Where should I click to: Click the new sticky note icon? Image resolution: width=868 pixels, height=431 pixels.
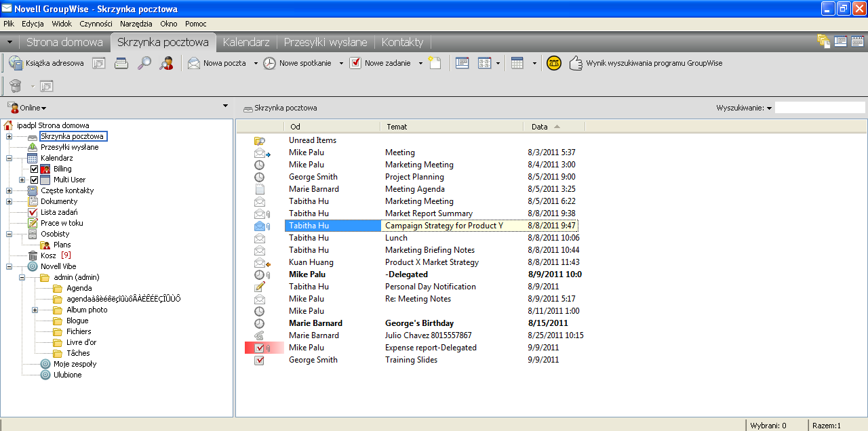(435, 63)
